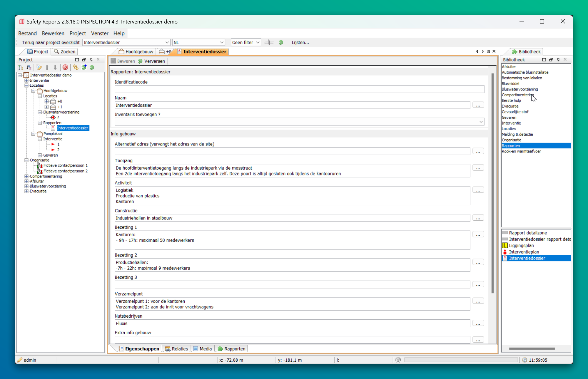Open the Geen filter dropdown
The height and width of the screenshot is (379, 588).
(246, 43)
